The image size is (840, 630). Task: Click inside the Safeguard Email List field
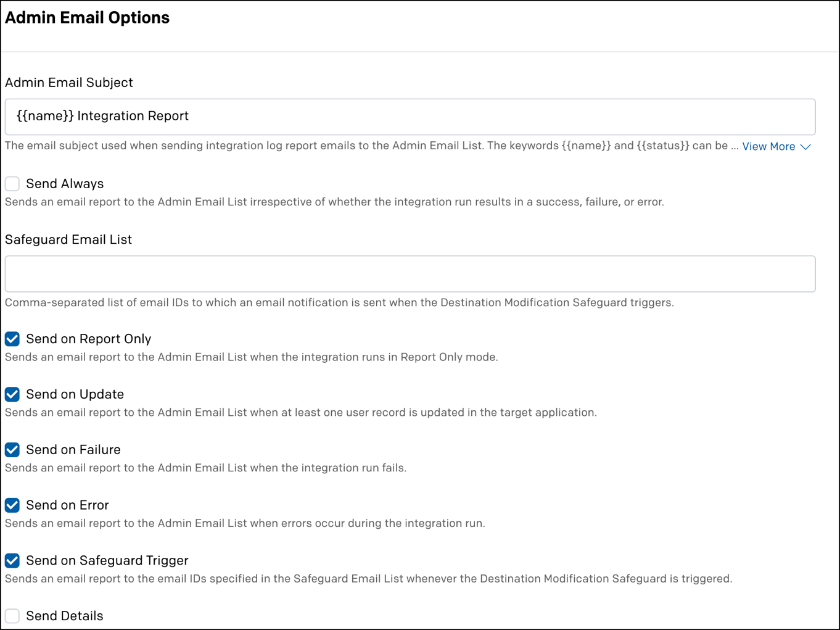coord(410,274)
